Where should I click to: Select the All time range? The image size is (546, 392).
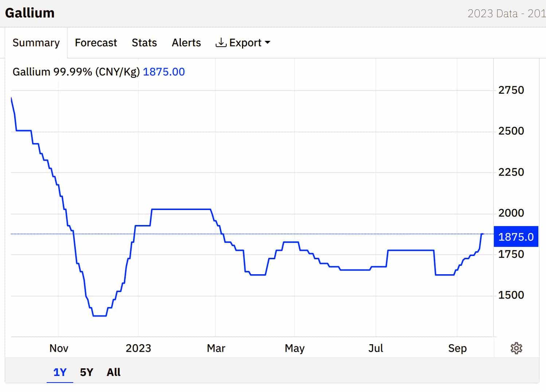(x=113, y=372)
